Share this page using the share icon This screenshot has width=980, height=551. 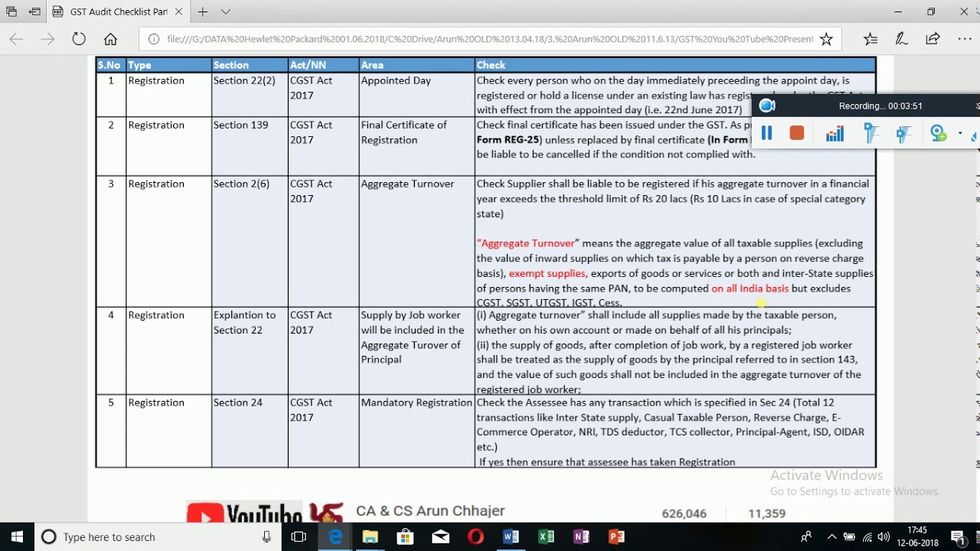click(933, 39)
